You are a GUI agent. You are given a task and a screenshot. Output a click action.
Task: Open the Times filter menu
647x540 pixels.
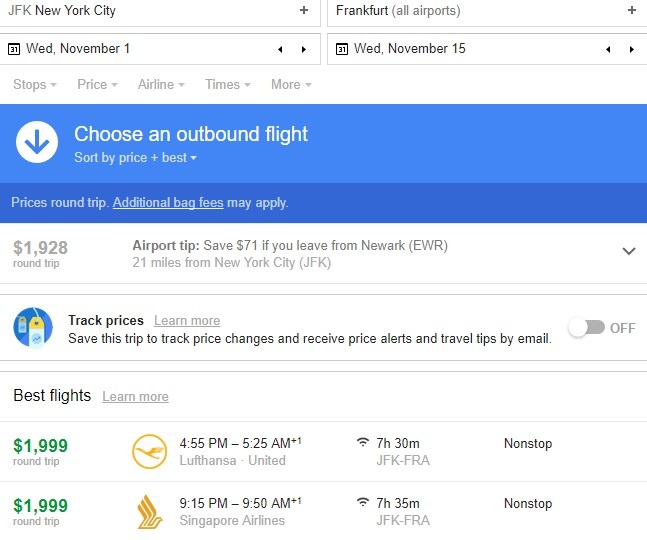pyautogui.click(x=227, y=85)
